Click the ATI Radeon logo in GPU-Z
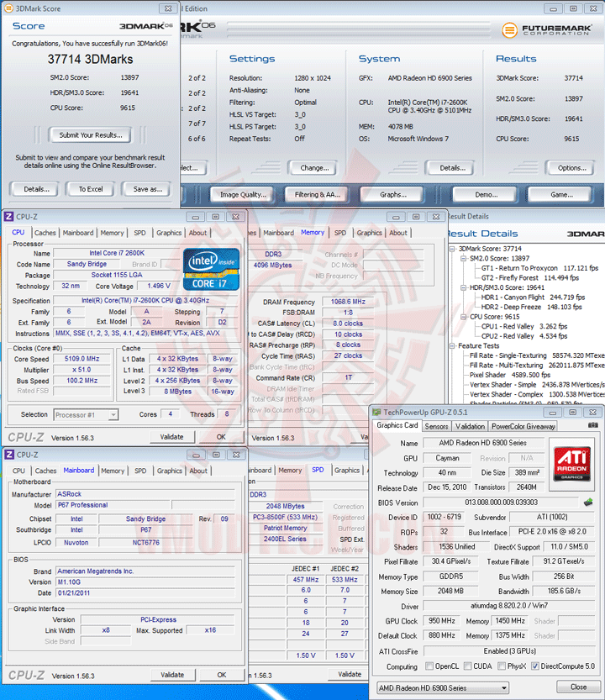The width and height of the screenshot is (605, 700). 572,464
